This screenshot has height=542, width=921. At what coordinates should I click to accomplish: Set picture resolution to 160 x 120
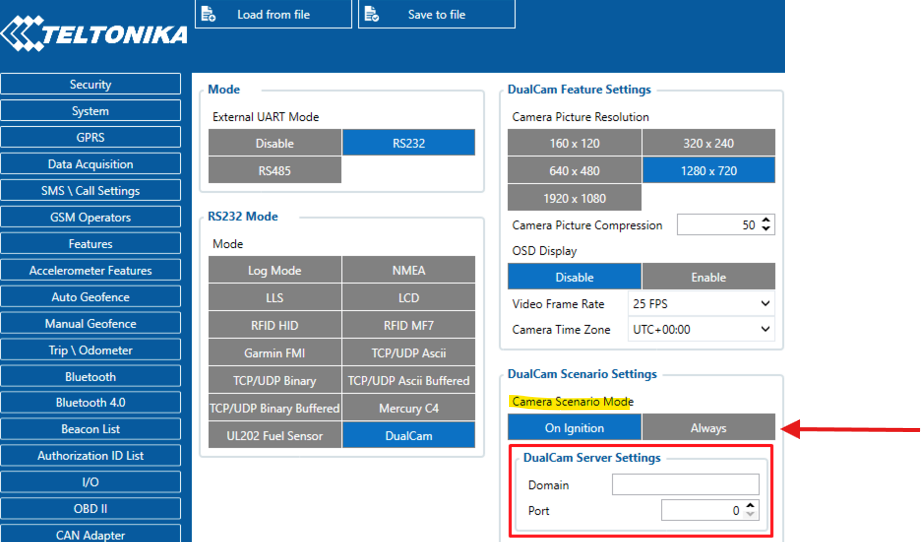[574, 143]
